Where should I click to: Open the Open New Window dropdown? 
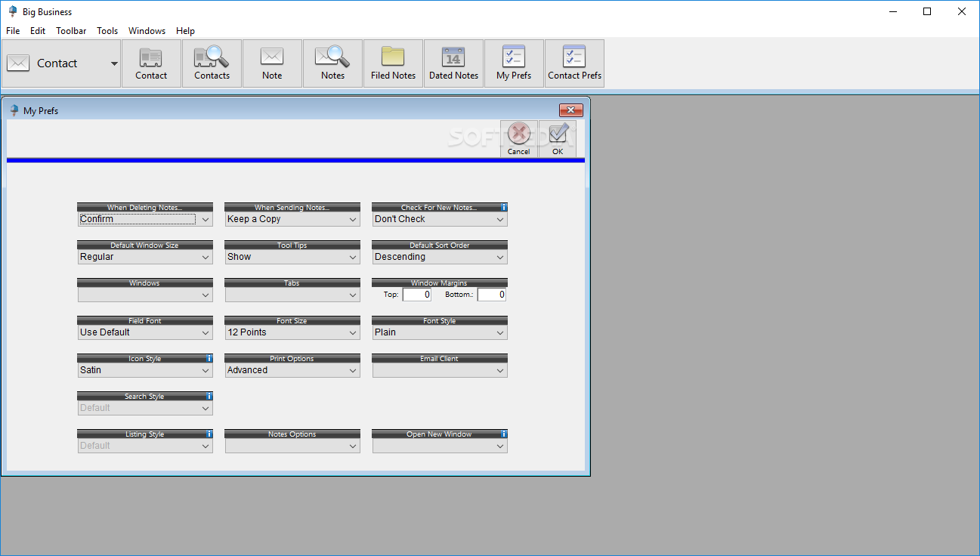(x=440, y=446)
